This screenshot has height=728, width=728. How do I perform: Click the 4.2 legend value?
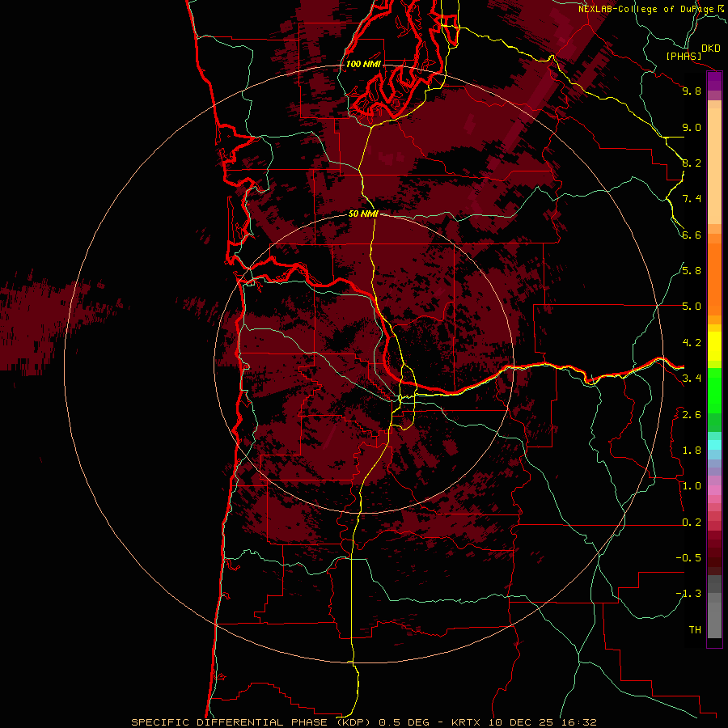click(692, 343)
